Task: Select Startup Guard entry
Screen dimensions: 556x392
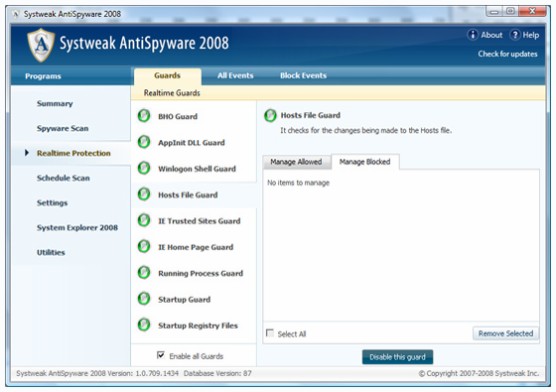Action: coord(185,300)
